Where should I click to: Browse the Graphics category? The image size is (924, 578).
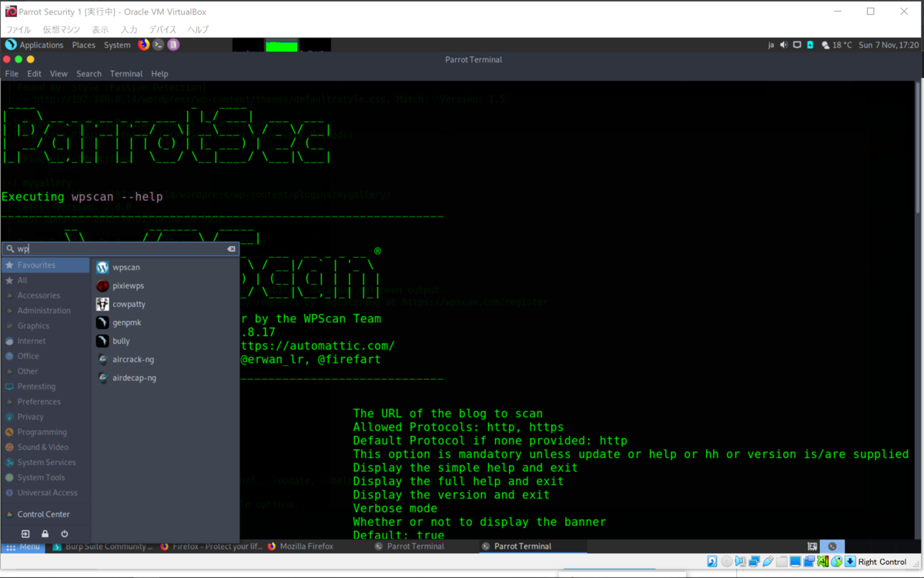(x=45, y=326)
